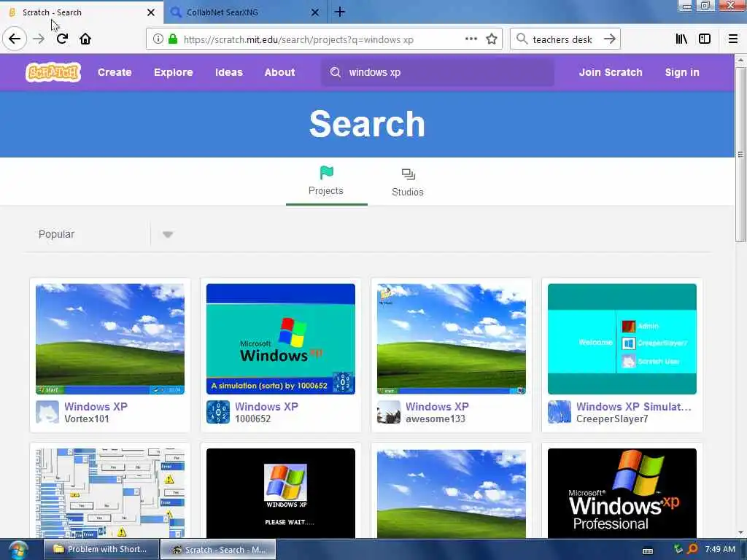Open Vortex101's Bliss wallpaper thumbnail

pyautogui.click(x=110, y=339)
